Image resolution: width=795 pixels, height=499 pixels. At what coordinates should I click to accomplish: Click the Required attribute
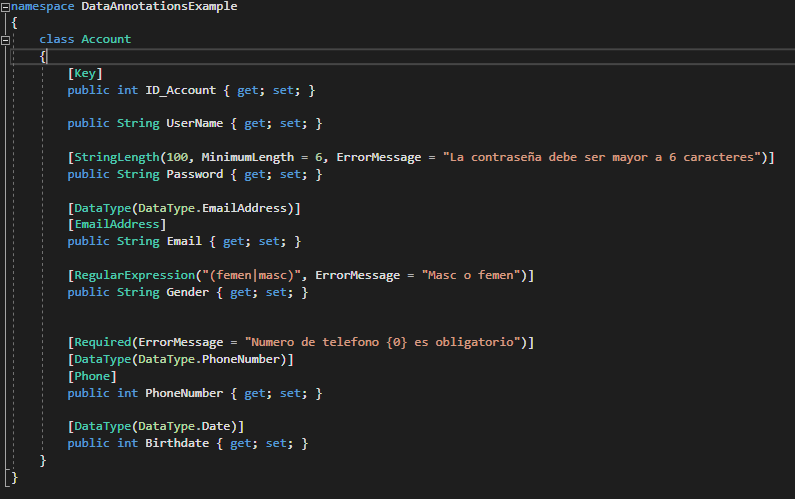click(x=102, y=342)
